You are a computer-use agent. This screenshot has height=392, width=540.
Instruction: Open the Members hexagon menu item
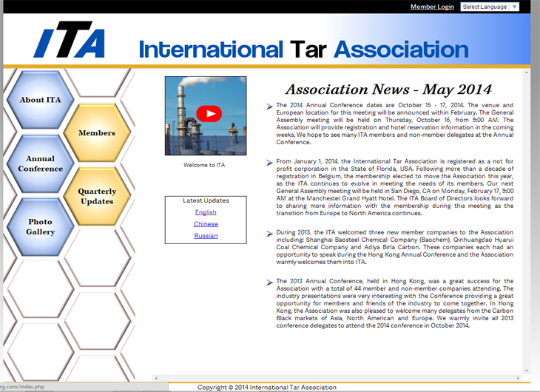coord(97,133)
